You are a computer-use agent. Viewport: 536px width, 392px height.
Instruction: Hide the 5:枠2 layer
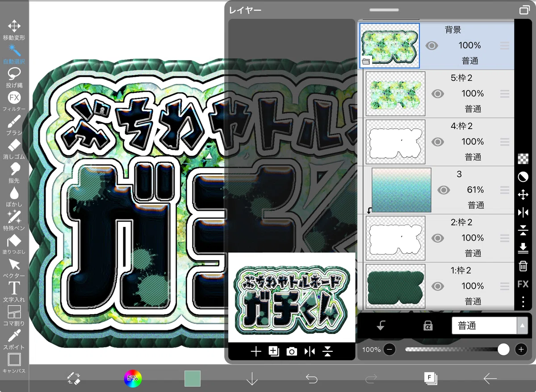(x=437, y=94)
